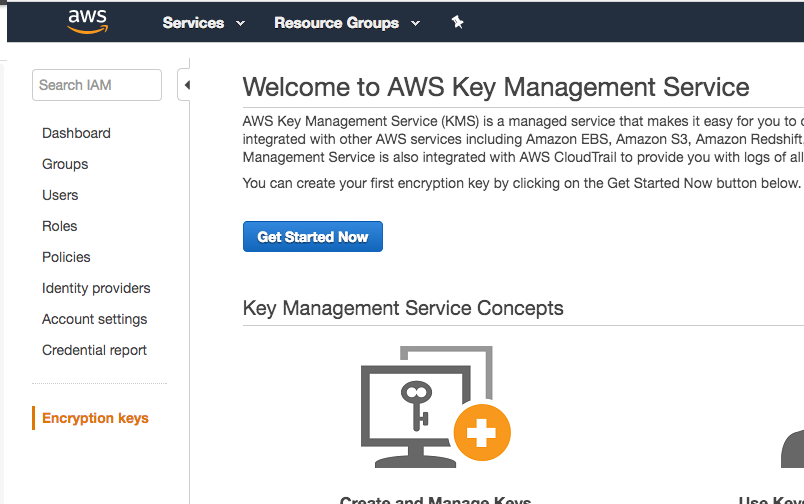Open Dashboard in the IAM sidebar
Screen dimensions: 804x504
76,133
